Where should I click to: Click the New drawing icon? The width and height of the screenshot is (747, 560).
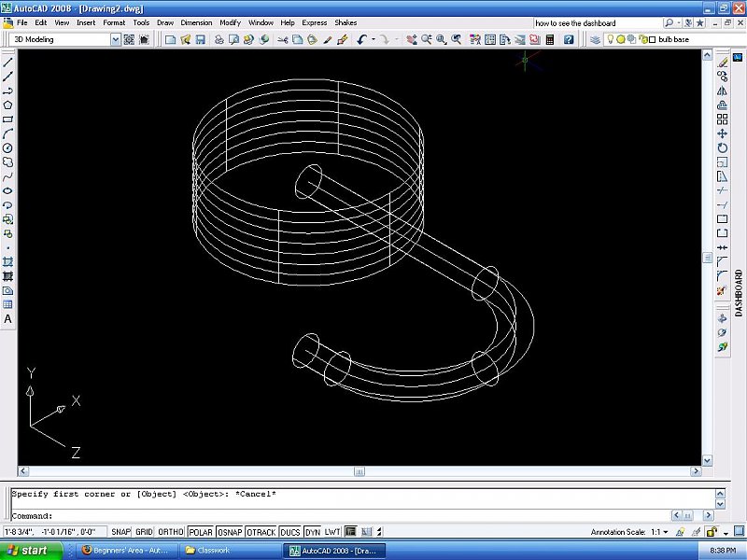pos(170,39)
